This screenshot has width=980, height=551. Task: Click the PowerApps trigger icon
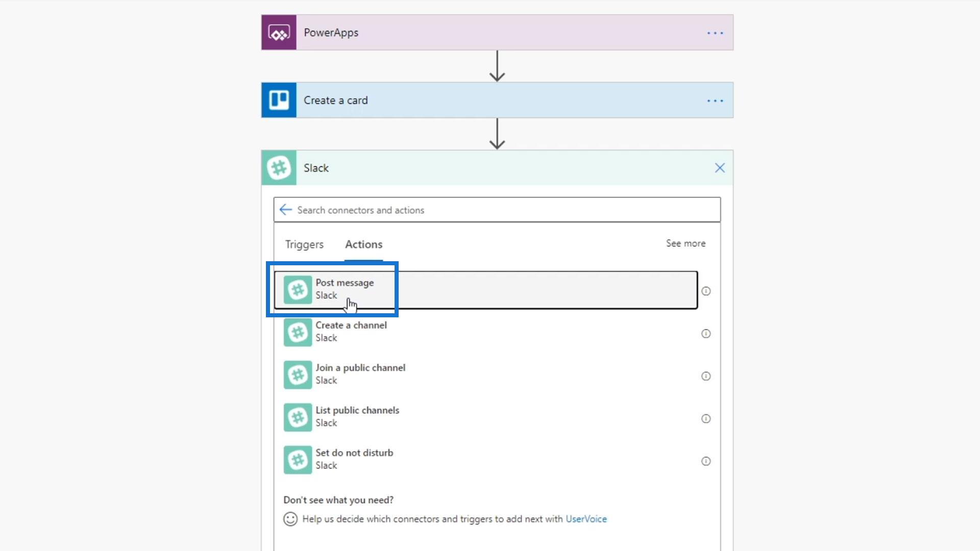[x=279, y=33]
